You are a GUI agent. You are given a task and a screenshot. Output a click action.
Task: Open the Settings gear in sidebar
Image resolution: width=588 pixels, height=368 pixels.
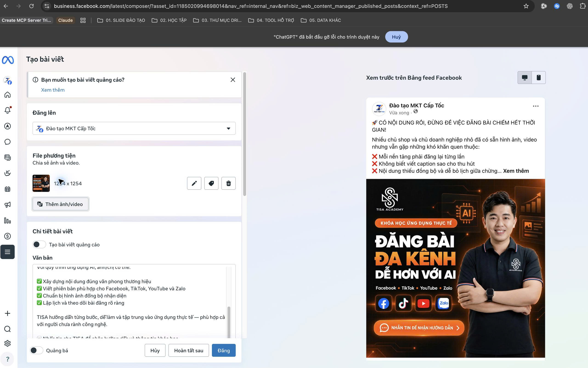pos(8,343)
